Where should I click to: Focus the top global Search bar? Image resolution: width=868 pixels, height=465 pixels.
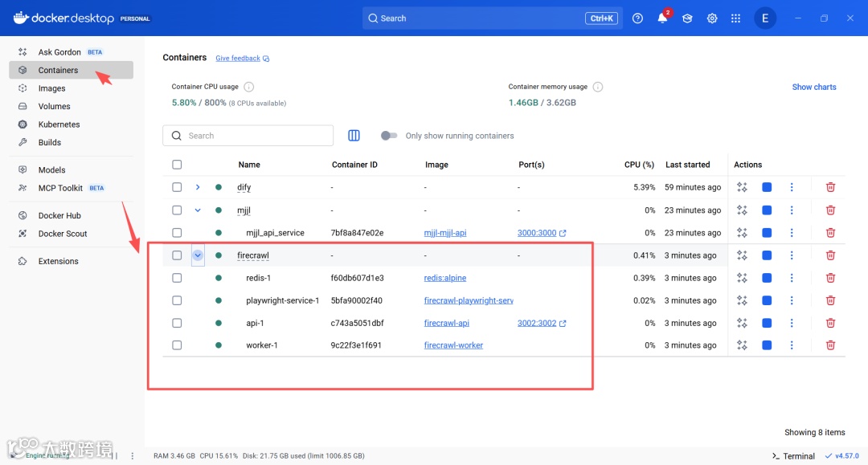click(493, 18)
